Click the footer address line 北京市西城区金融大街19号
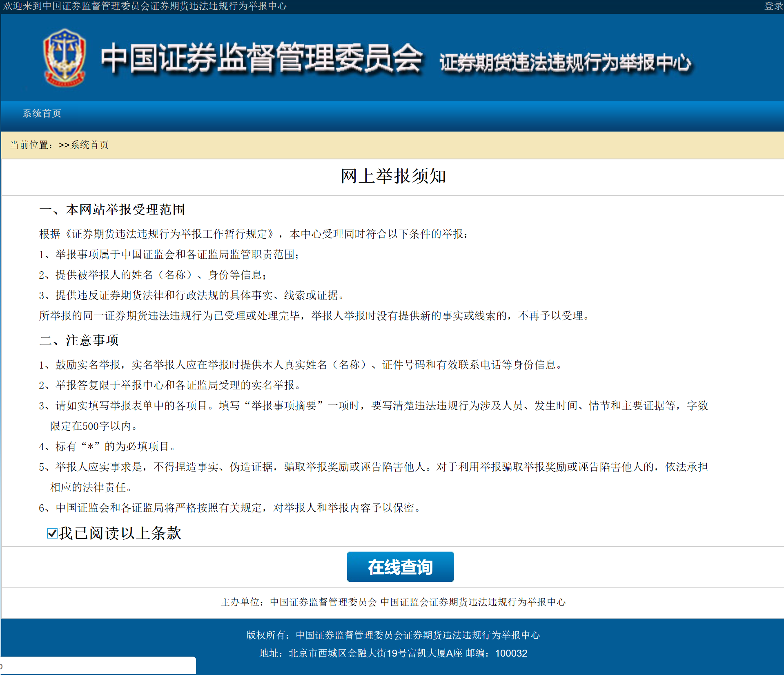The width and height of the screenshot is (784, 675). tap(393, 653)
